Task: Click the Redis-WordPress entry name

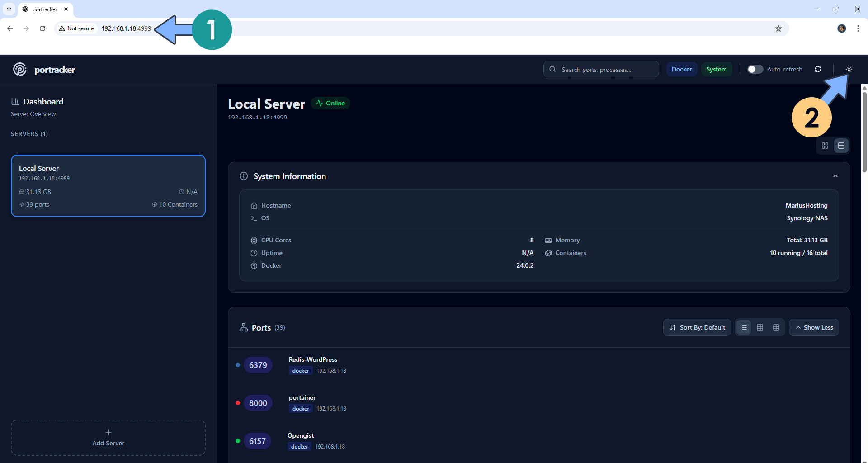Action: coord(313,359)
